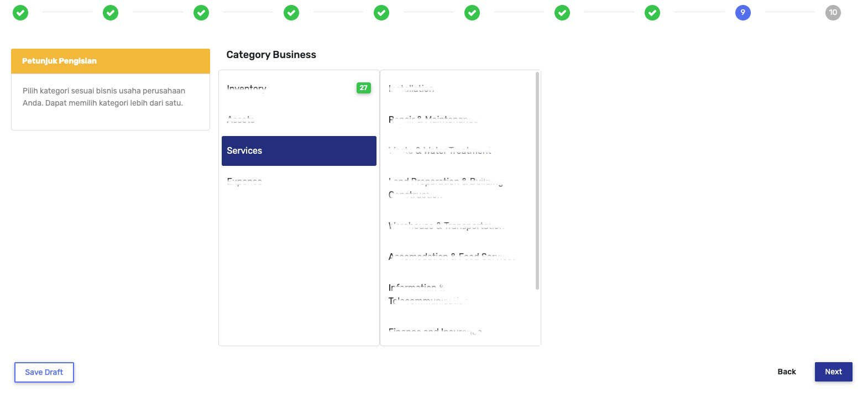
Task: Select the current step 9 indicator
Action: [x=743, y=13]
